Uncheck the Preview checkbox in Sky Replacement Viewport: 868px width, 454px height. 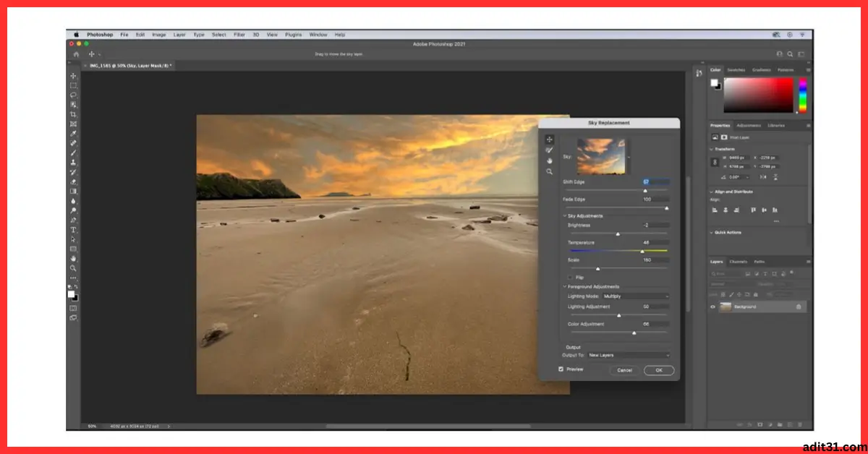[x=561, y=369]
